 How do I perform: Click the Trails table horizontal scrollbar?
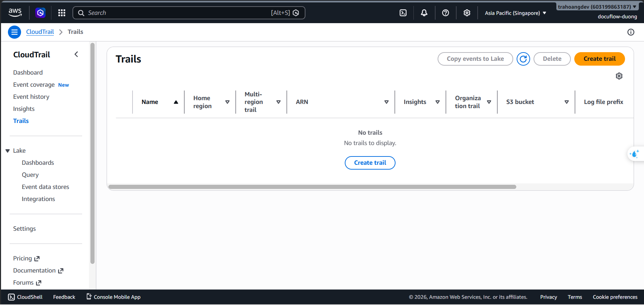pos(312,187)
